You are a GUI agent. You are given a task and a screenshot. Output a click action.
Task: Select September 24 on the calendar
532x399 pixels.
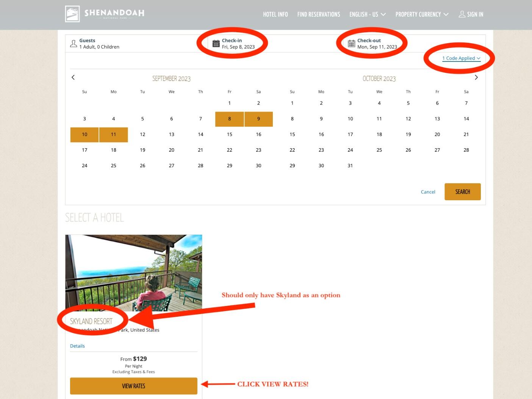point(84,166)
